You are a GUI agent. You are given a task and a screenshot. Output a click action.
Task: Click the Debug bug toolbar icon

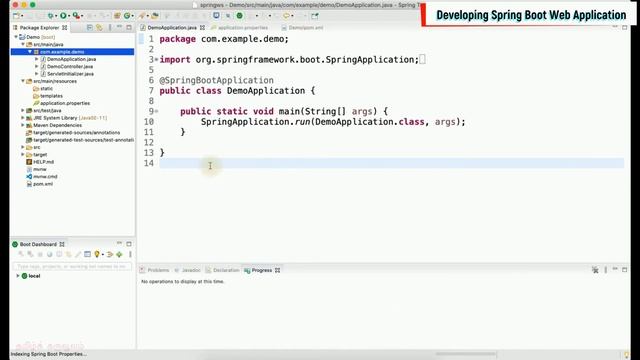(x=50, y=16)
